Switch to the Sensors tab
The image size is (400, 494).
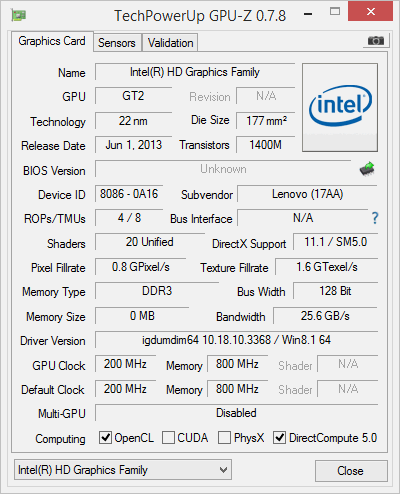click(117, 43)
